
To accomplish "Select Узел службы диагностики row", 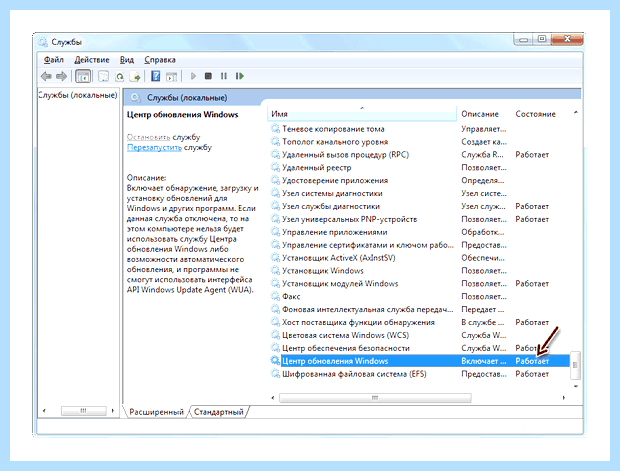I will [419, 206].
